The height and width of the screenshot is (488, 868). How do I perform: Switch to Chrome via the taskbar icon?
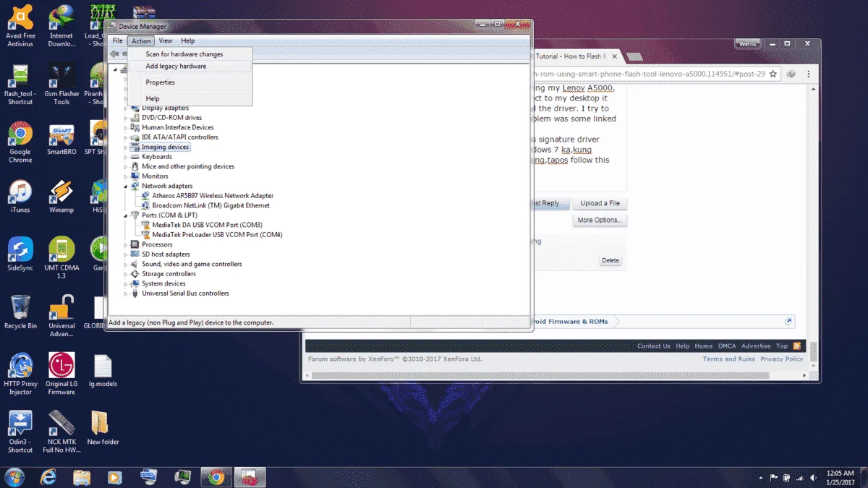pyautogui.click(x=216, y=477)
